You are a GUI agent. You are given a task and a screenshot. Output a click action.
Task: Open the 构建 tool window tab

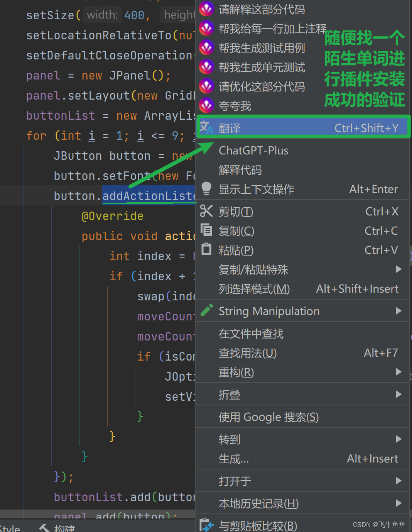click(57, 528)
